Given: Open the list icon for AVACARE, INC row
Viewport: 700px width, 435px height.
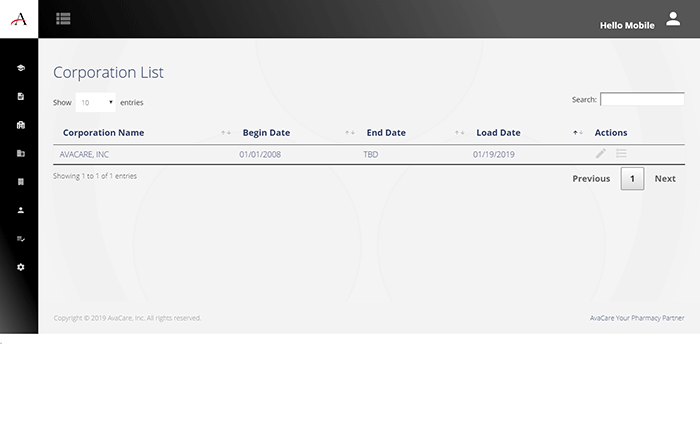Looking at the screenshot, I should click(x=621, y=154).
